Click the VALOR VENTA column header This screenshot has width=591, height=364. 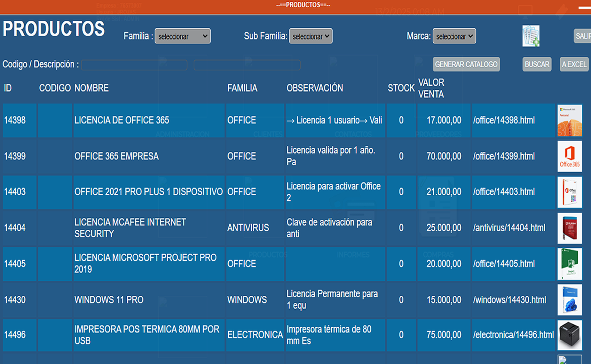click(x=431, y=88)
